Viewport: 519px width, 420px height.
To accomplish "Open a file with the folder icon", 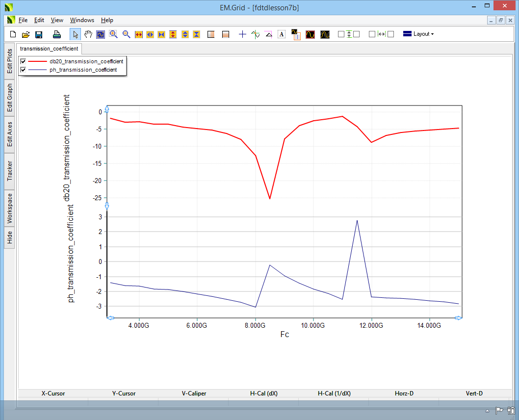I will click(26, 34).
